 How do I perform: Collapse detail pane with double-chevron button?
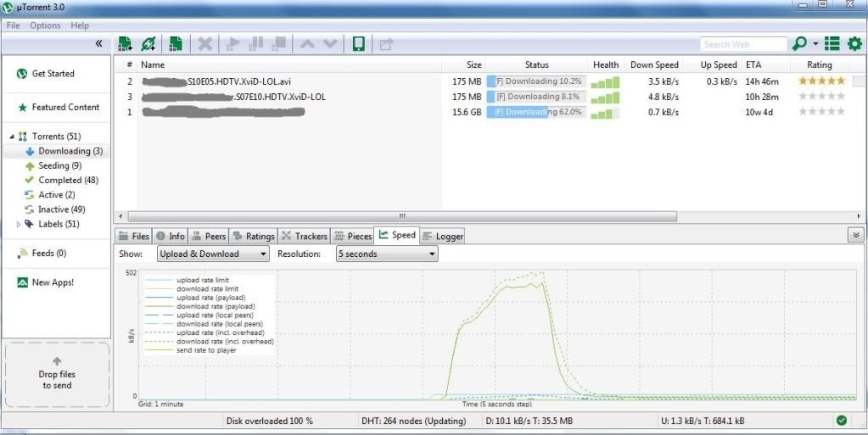click(856, 235)
